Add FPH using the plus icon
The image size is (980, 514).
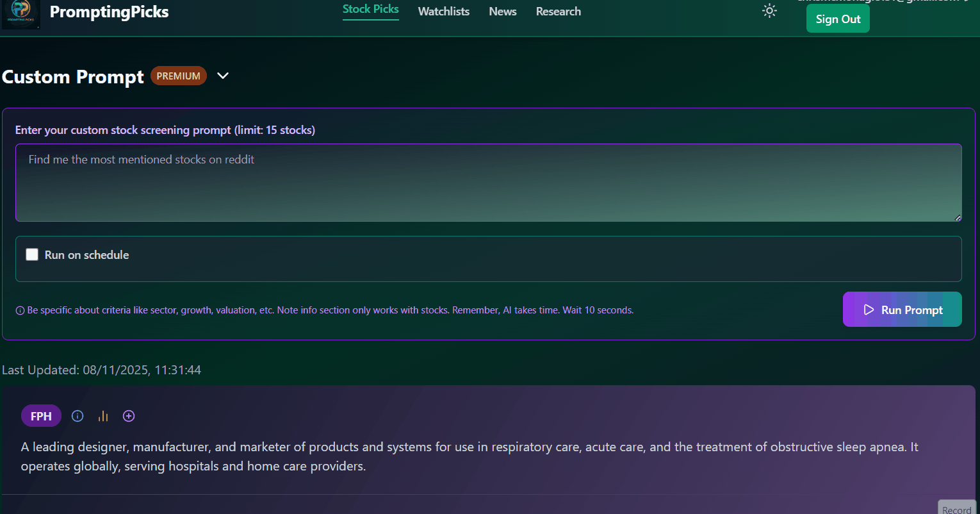129,416
